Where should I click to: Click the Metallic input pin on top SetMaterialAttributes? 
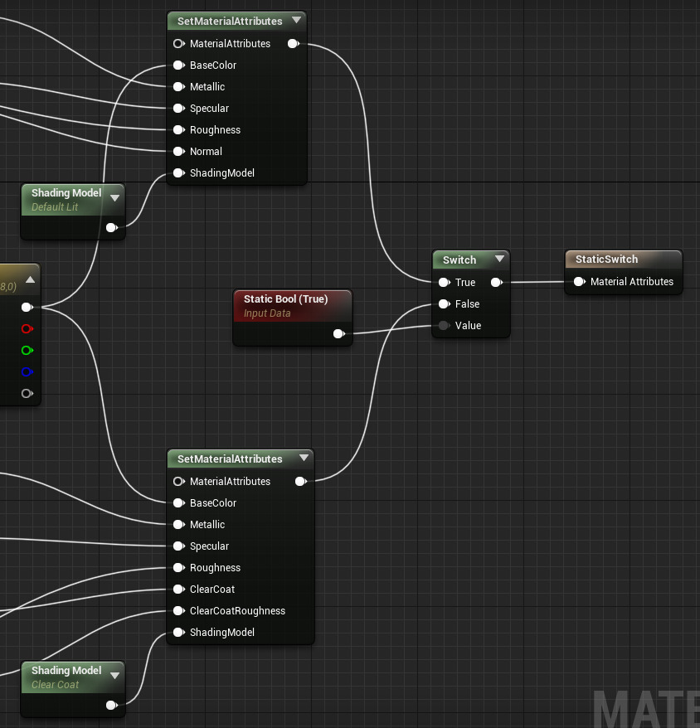(x=178, y=86)
